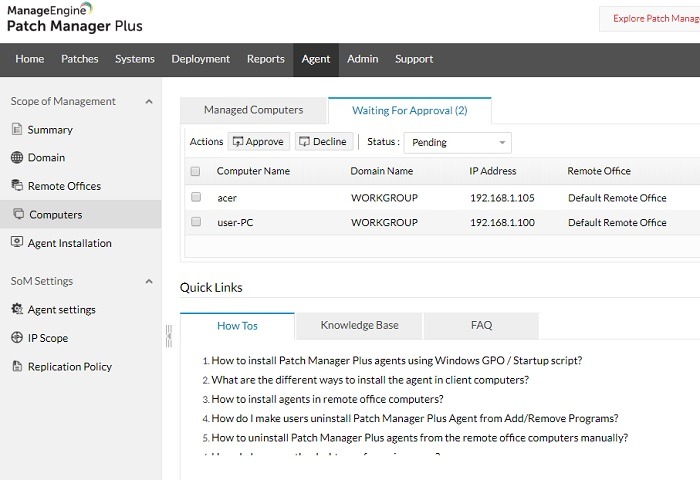Click the Agent Installation icon
The image size is (700, 480).
17,242
